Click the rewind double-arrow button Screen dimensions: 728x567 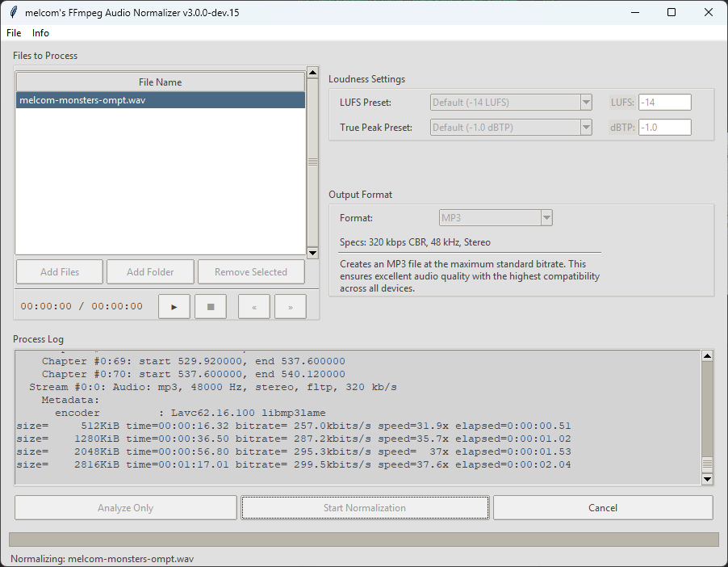254,307
